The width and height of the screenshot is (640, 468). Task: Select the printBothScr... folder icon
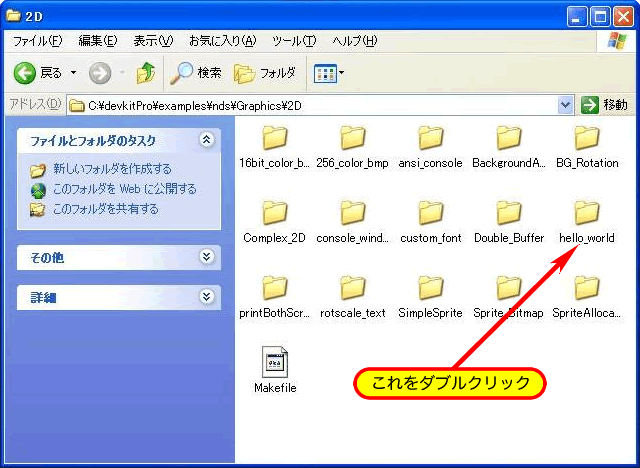(x=275, y=288)
